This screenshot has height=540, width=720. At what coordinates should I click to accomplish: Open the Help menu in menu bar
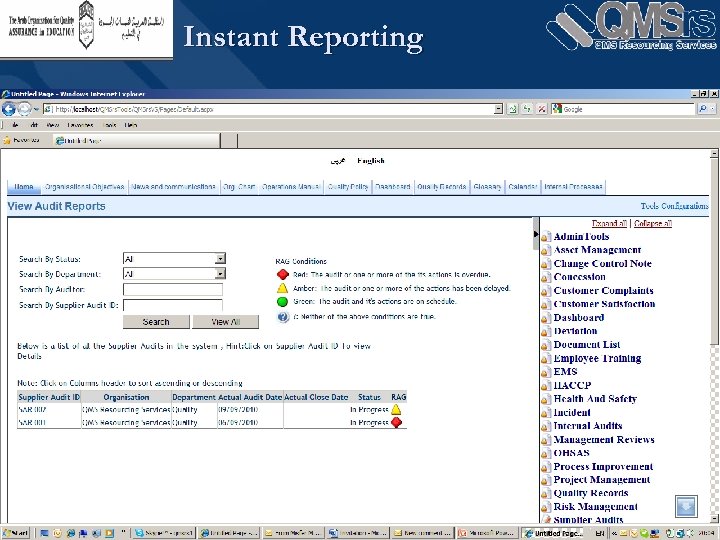click(131, 125)
